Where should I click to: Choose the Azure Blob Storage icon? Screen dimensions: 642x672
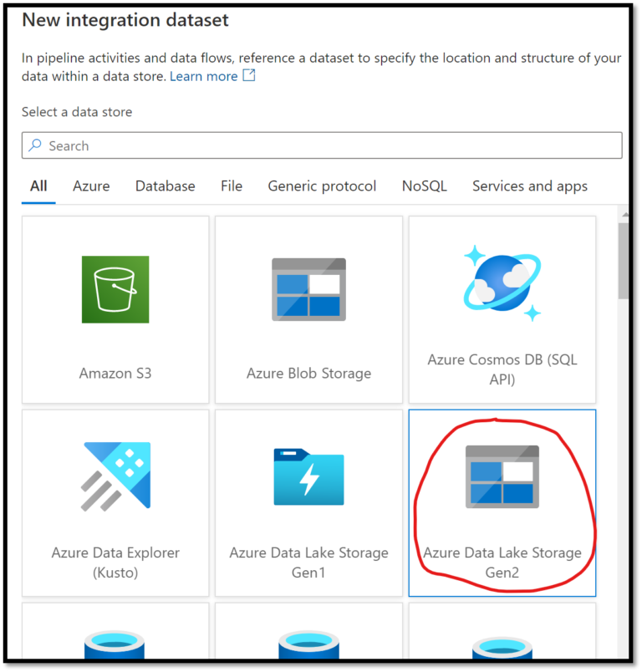point(308,289)
